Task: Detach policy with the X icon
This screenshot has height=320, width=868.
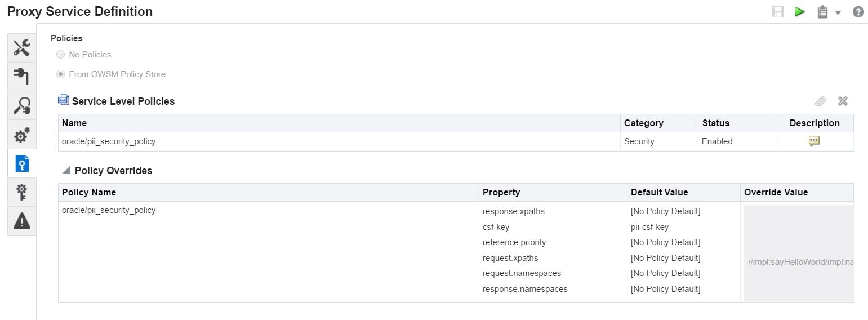Action: 843,101
